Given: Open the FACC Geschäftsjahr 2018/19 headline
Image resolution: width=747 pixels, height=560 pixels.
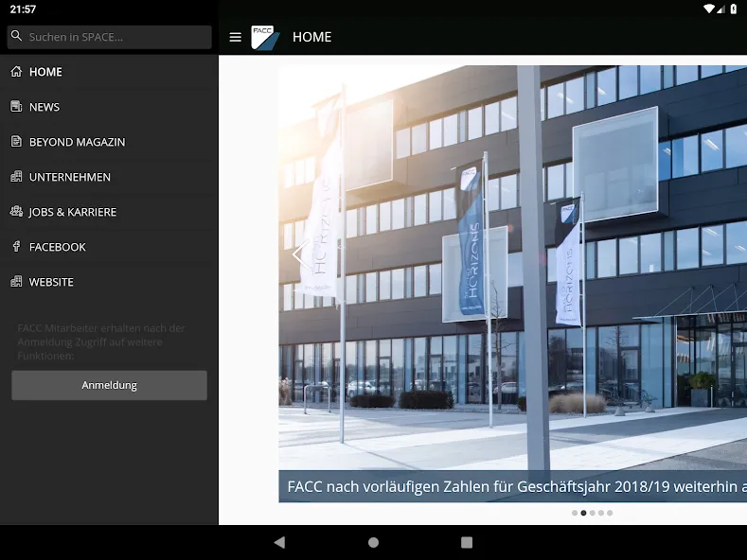Looking at the screenshot, I should tap(512, 486).
